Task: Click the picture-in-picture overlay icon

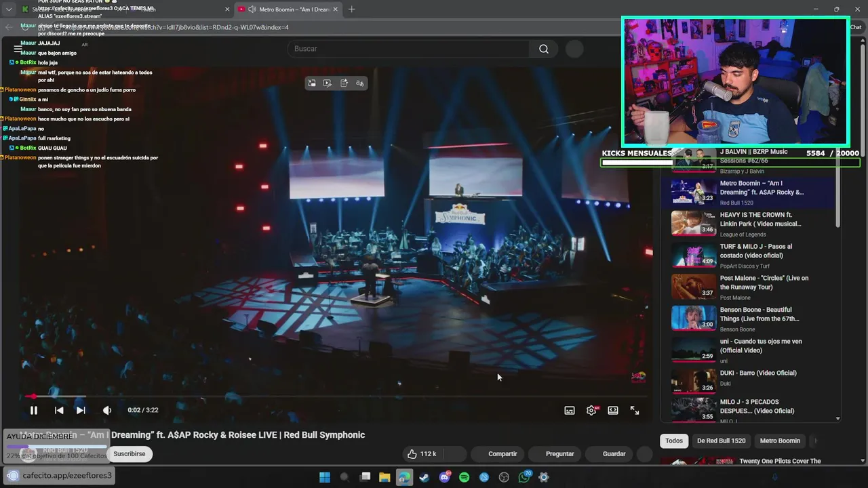Action: pos(312,83)
